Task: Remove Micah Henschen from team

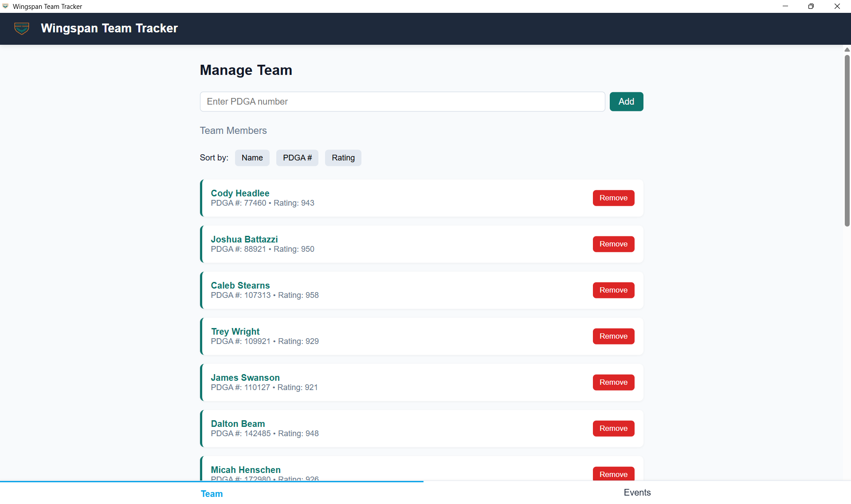Action: tap(613, 474)
